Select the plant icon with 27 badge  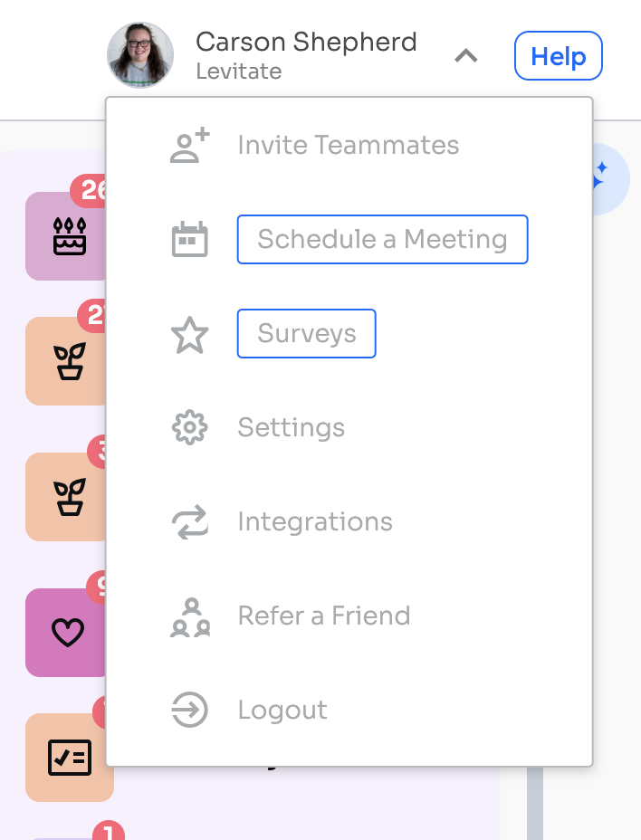click(70, 360)
